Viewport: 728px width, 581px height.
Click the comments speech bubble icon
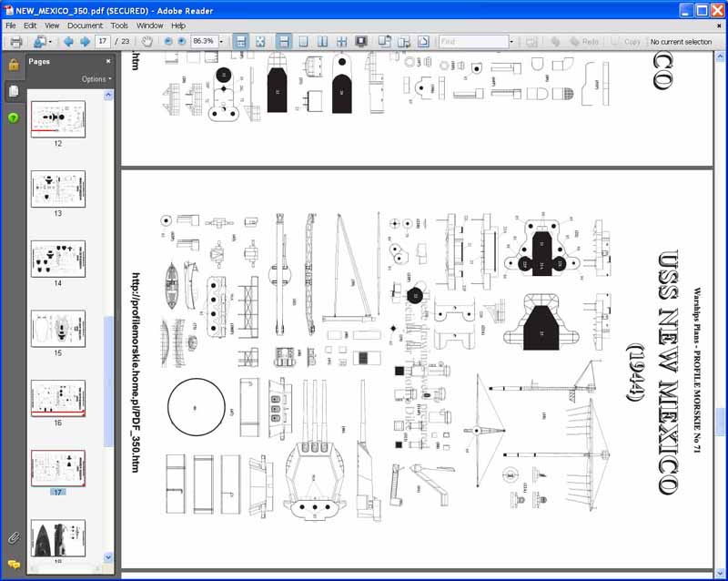pos(14,565)
